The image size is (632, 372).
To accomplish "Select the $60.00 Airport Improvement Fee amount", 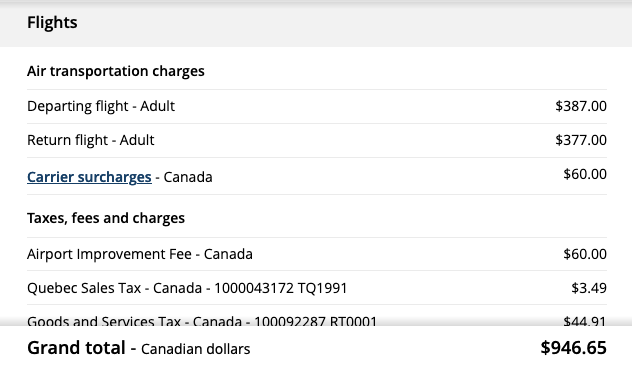I will (585, 254).
